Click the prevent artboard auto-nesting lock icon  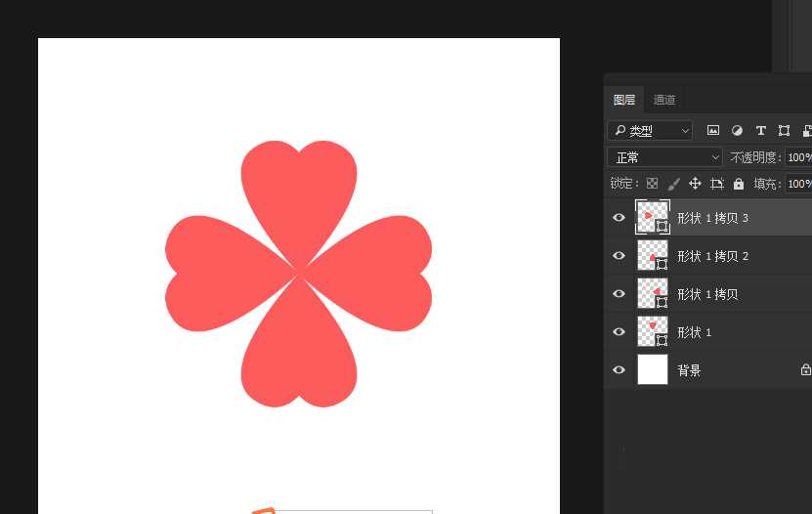click(x=716, y=184)
